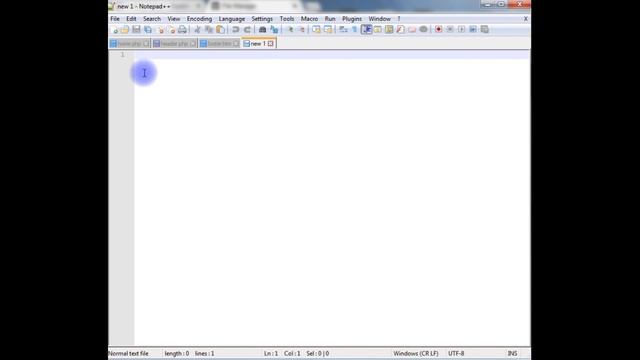The image size is (640, 360).
Task: Save the current file with toolbar icon
Action: (136, 29)
